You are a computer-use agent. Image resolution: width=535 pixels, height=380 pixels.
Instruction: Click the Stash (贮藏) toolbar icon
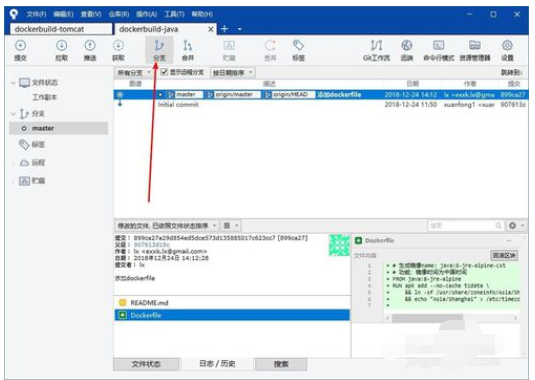(x=229, y=45)
